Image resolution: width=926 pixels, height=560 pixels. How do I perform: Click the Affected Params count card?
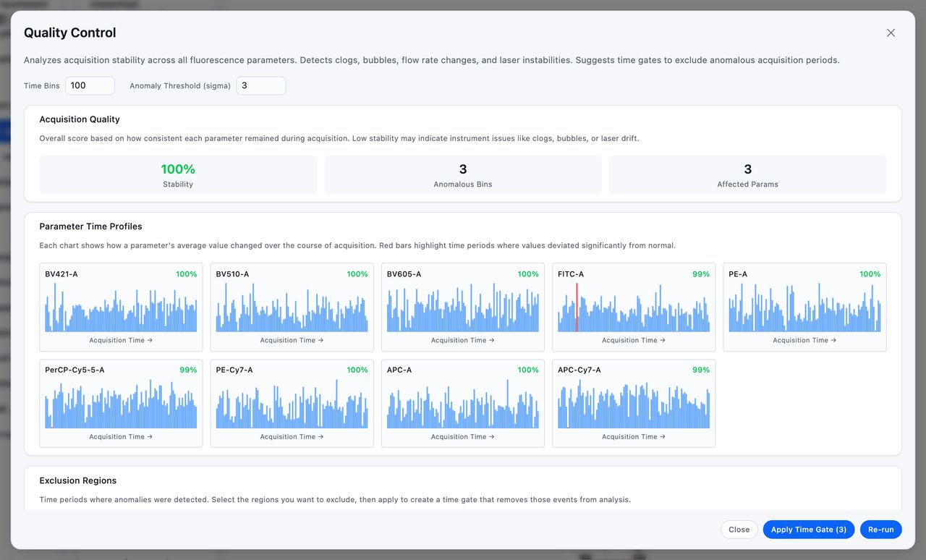[747, 175]
